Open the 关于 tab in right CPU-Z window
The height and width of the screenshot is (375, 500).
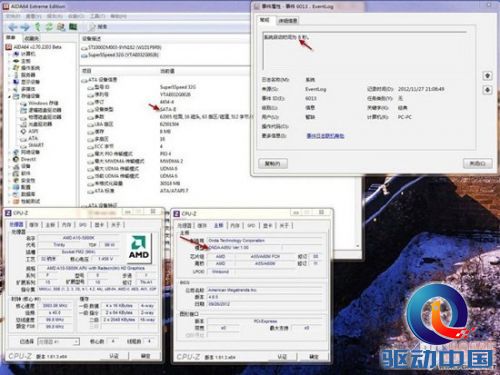[x=284, y=226]
